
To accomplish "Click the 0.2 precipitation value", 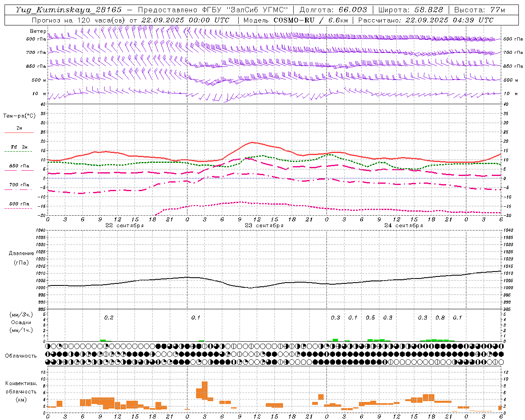I will [x=109, y=317].
